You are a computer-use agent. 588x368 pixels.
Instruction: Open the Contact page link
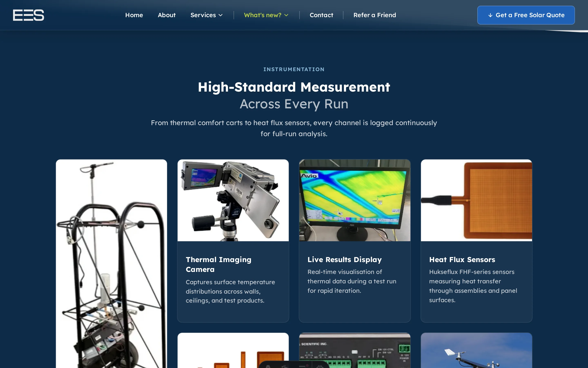[x=321, y=15]
